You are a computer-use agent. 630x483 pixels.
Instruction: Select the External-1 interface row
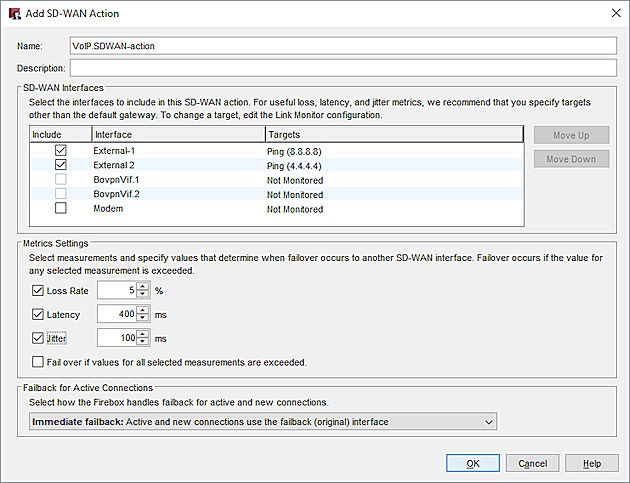click(x=177, y=149)
